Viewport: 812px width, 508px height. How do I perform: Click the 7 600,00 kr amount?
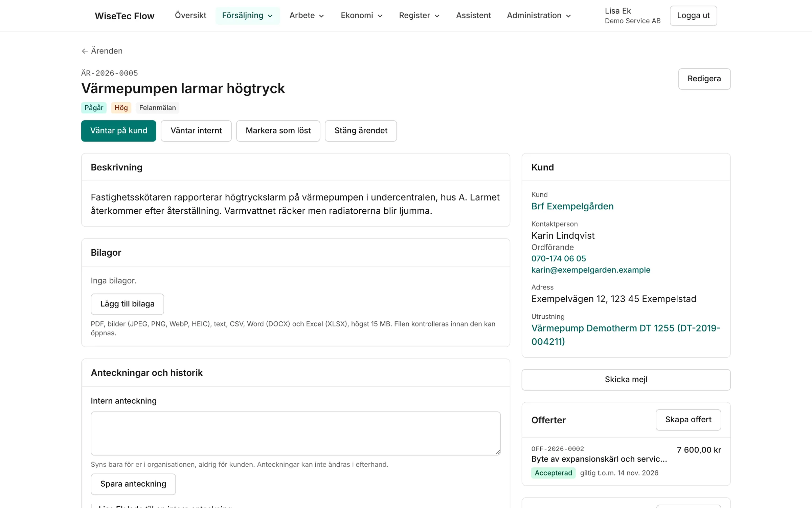pos(699,450)
